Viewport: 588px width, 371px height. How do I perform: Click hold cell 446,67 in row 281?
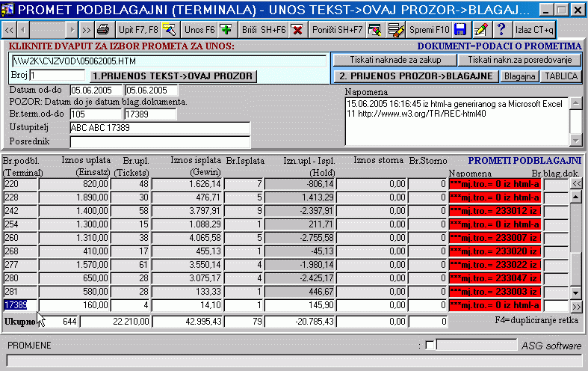coord(300,292)
